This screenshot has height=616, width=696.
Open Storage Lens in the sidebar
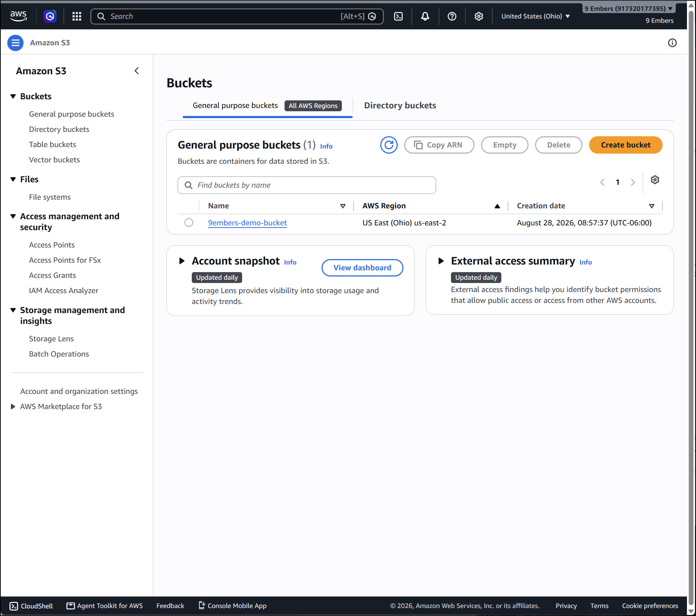point(51,339)
